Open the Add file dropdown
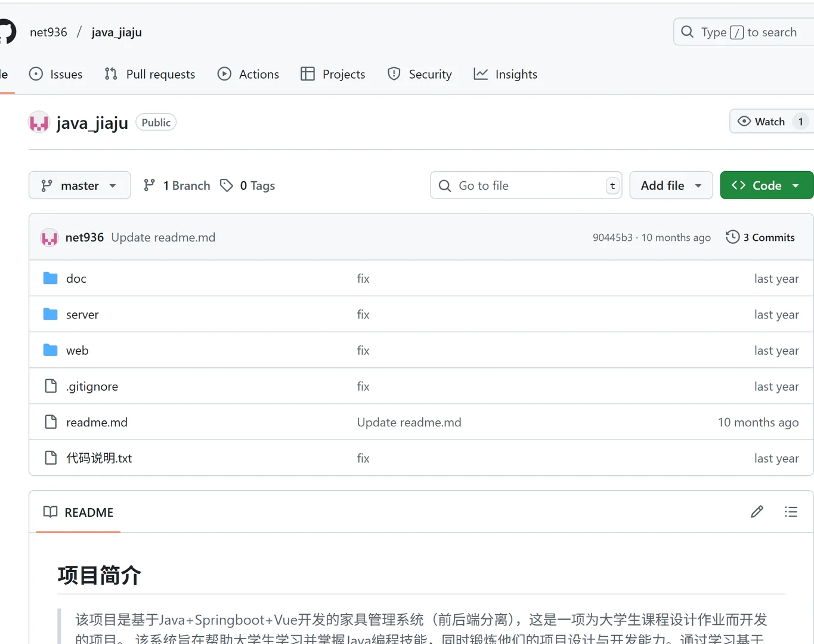 (x=671, y=185)
